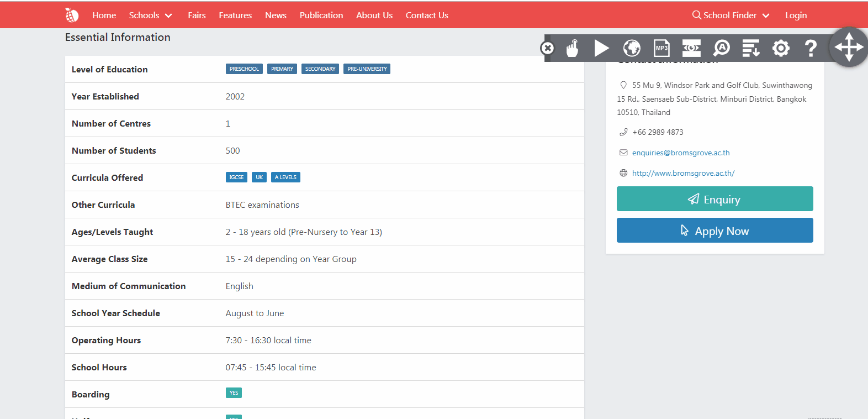The width and height of the screenshot is (868, 419).
Task: Click the Enquiry button
Action: pyautogui.click(x=714, y=199)
